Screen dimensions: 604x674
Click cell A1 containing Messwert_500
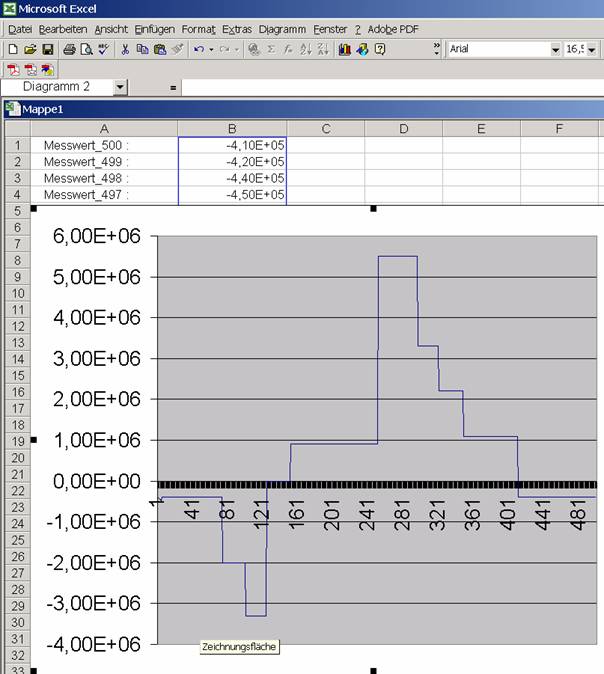(104, 145)
